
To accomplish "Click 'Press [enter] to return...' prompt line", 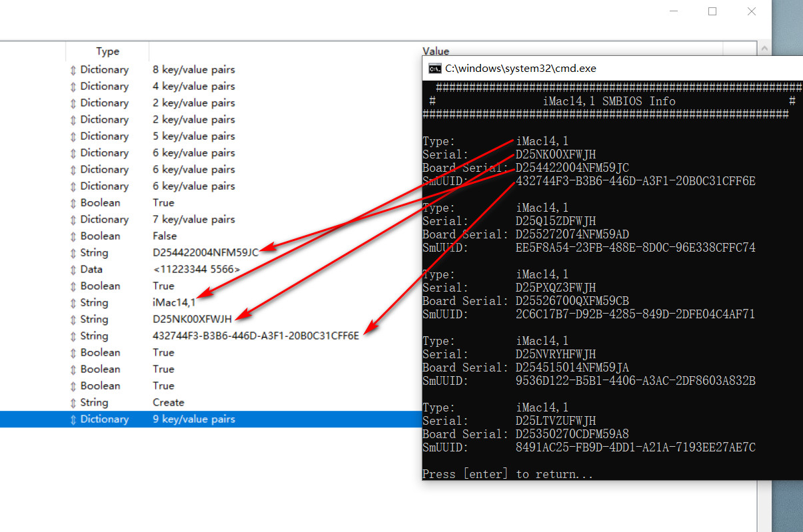I will 507,474.
